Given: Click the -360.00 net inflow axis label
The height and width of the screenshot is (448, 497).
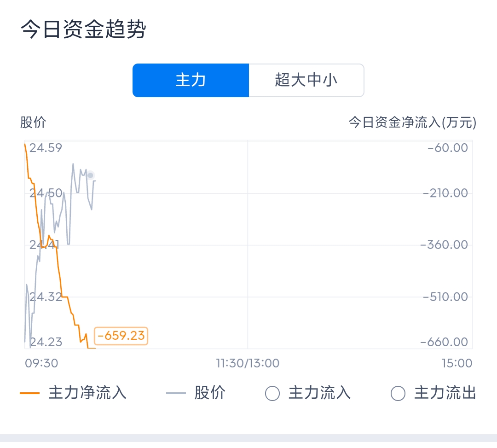Looking at the screenshot, I should 444,245.
